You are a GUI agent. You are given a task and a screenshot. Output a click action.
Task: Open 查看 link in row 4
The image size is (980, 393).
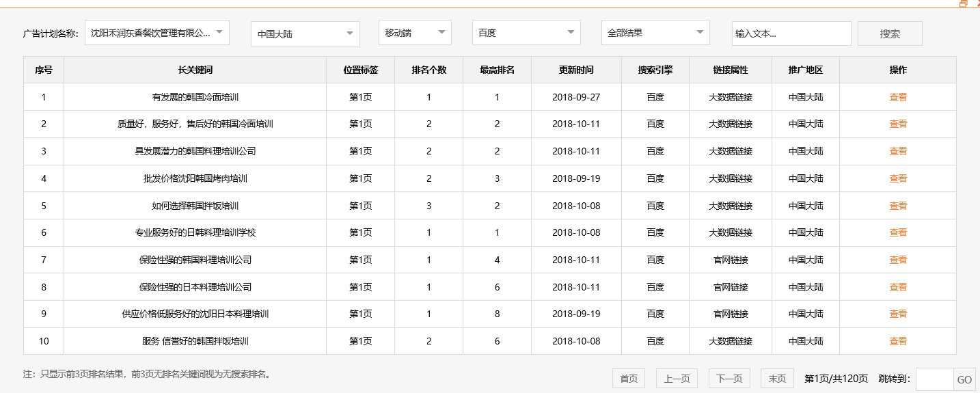(897, 178)
